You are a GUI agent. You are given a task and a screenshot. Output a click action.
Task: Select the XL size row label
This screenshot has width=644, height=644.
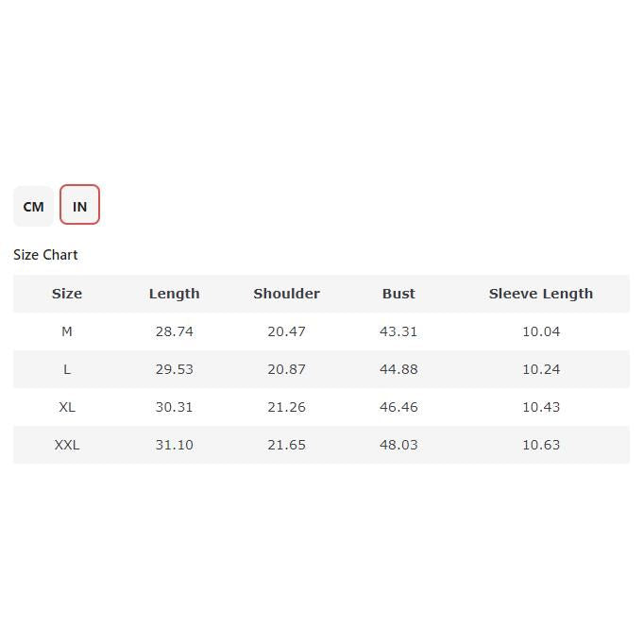coord(67,407)
